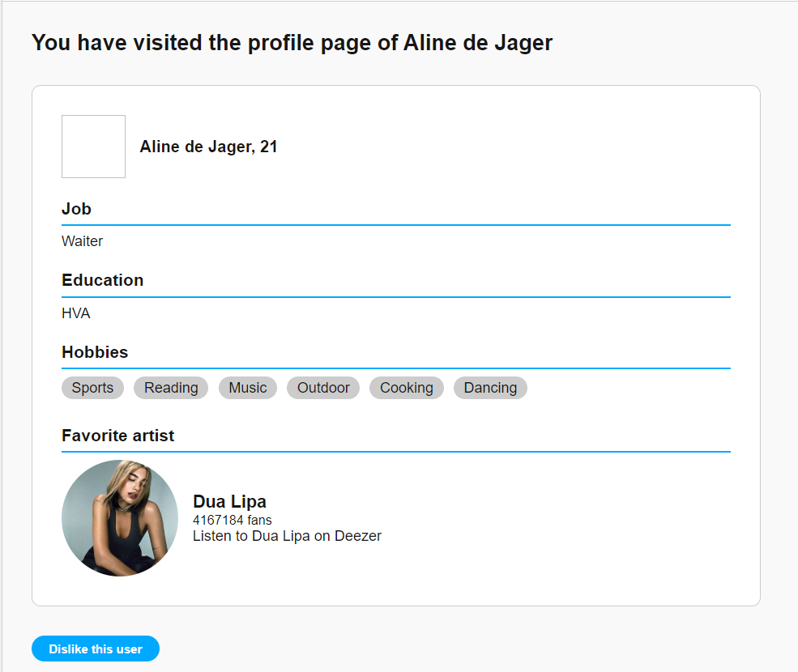Image resolution: width=798 pixels, height=672 pixels.
Task: Click the Music hobby tag
Action: 248,388
